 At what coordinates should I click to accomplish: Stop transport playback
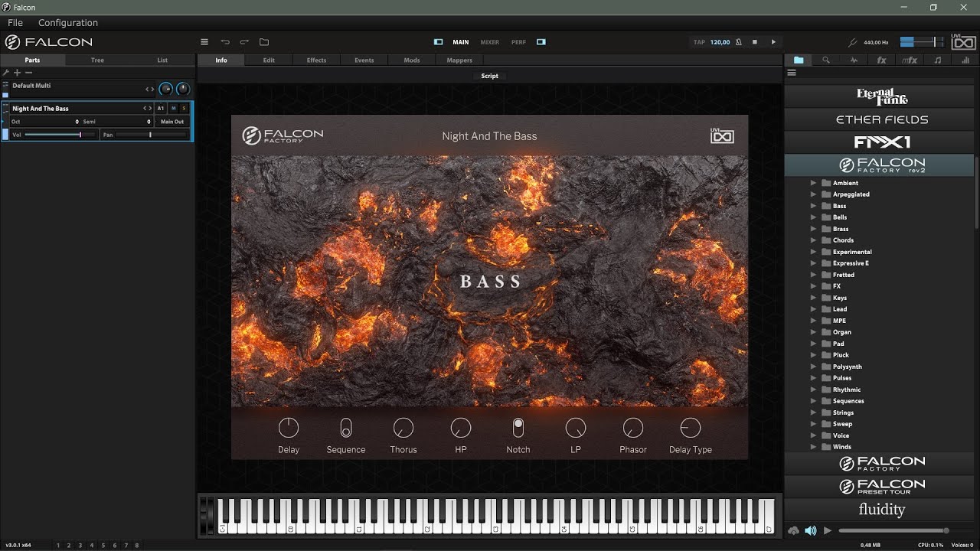click(x=755, y=42)
